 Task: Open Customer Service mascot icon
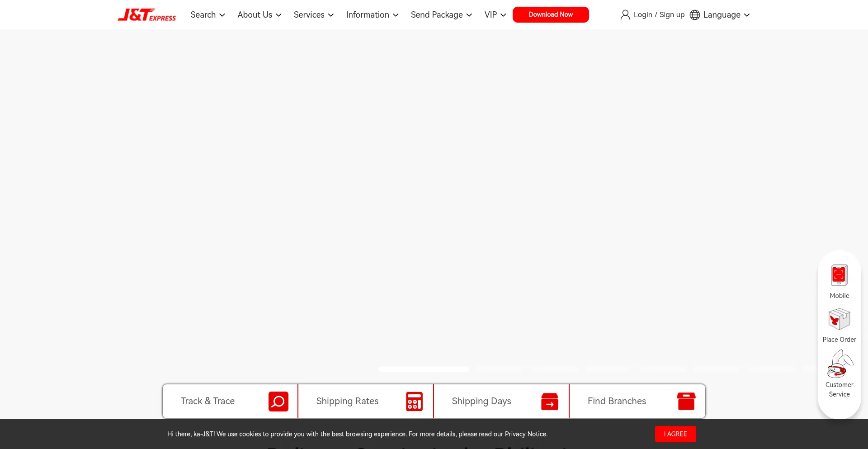click(839, 364)
